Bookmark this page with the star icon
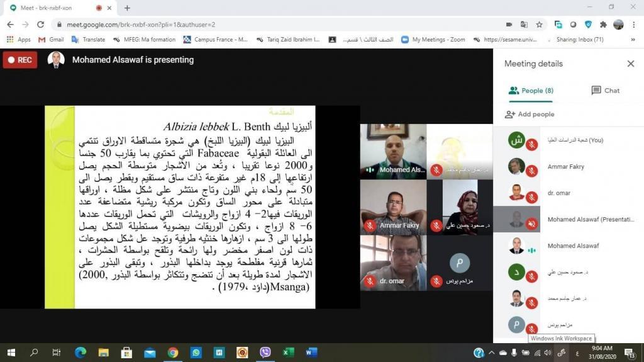 click(x=539, y=25)
